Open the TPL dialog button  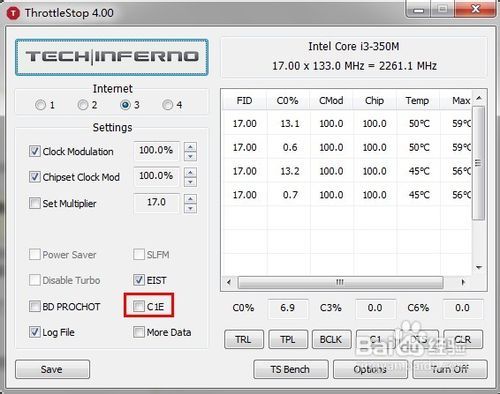[288, 339]
